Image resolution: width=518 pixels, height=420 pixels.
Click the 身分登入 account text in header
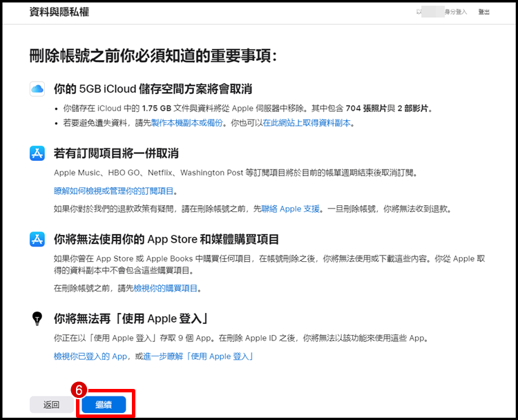456,12
